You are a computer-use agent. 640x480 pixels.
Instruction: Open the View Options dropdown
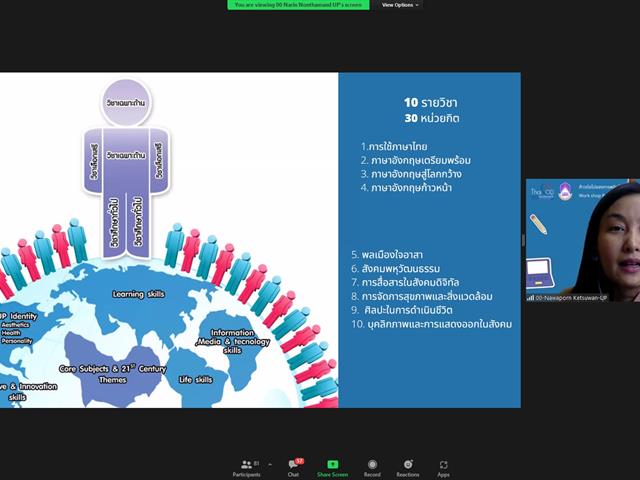click(x=400, y=5)
